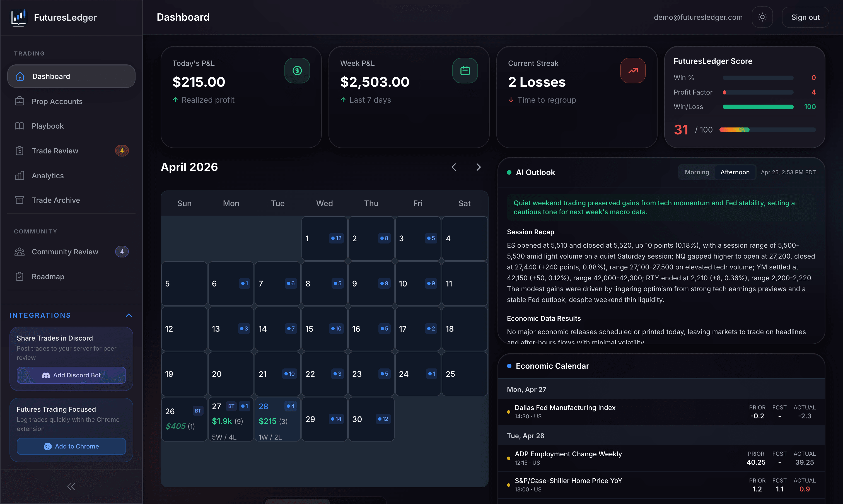Click the overall 31/100 score bar
This screenshot has height=504, width=843.
coord(767,130)
